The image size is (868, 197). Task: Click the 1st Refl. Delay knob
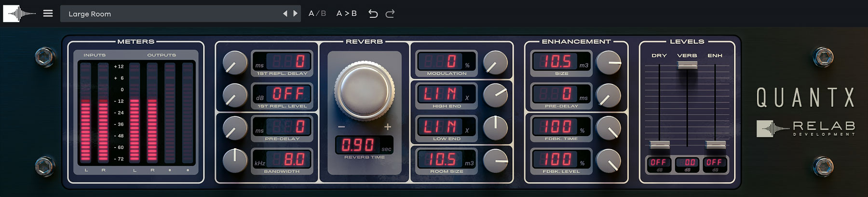tap(235, 63)
